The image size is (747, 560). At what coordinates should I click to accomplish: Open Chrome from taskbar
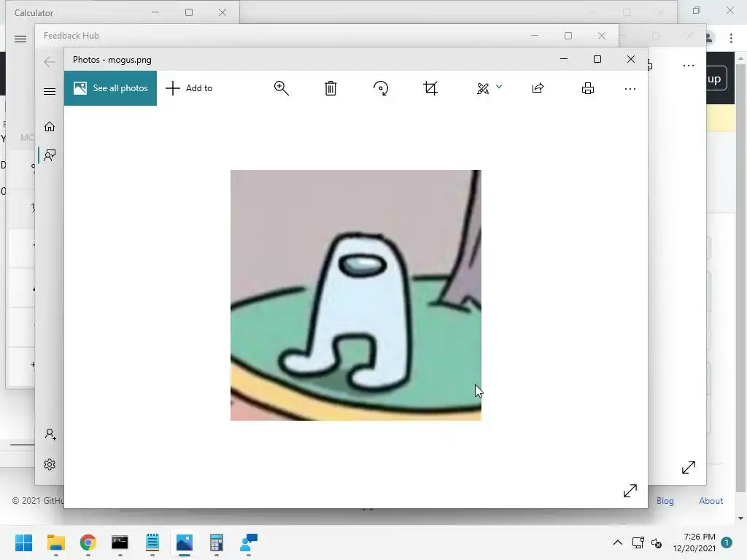click(x=88, y=542)
